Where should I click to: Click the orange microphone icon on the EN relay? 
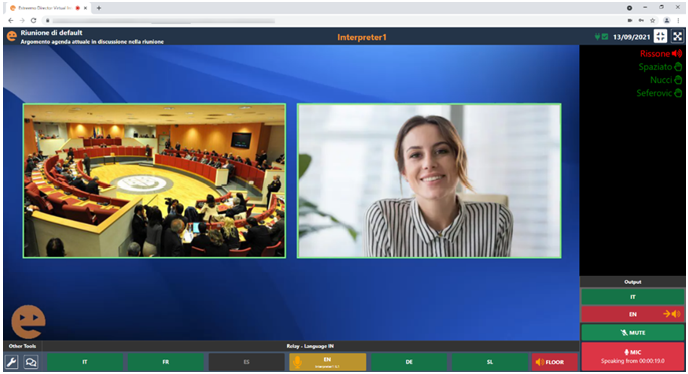coord(297,362)
